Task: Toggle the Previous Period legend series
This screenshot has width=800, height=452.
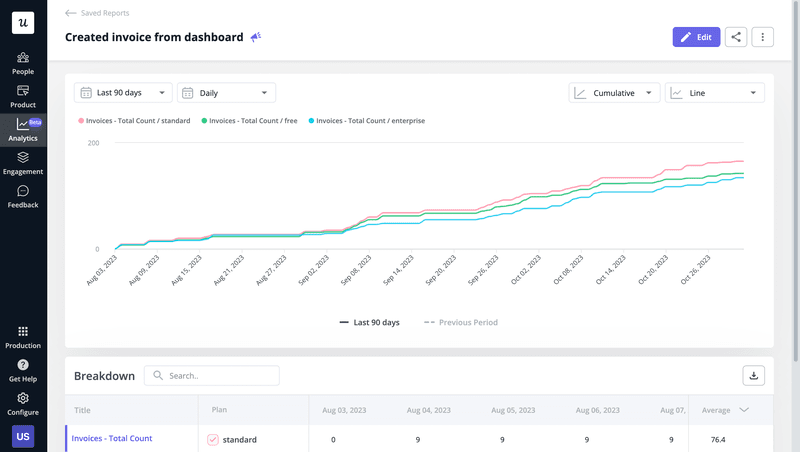Action: [460, 323]
